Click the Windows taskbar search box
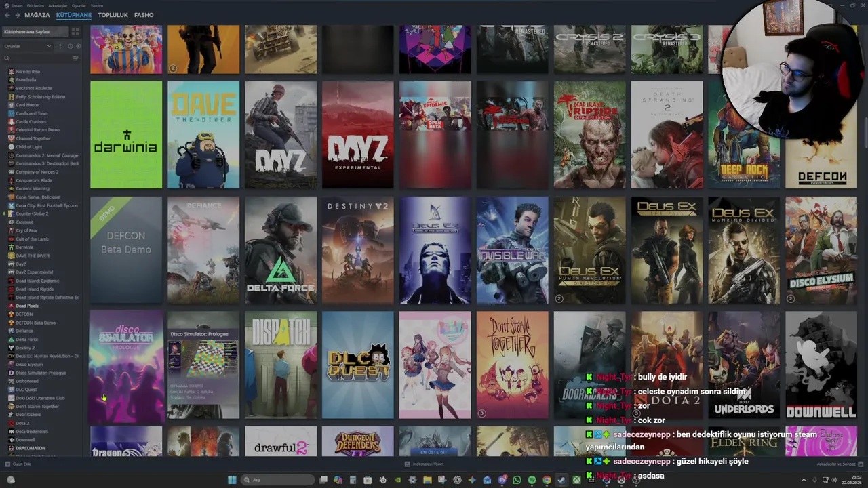The height and width of the screenshot is (488, 868). (x=277, y=480)
